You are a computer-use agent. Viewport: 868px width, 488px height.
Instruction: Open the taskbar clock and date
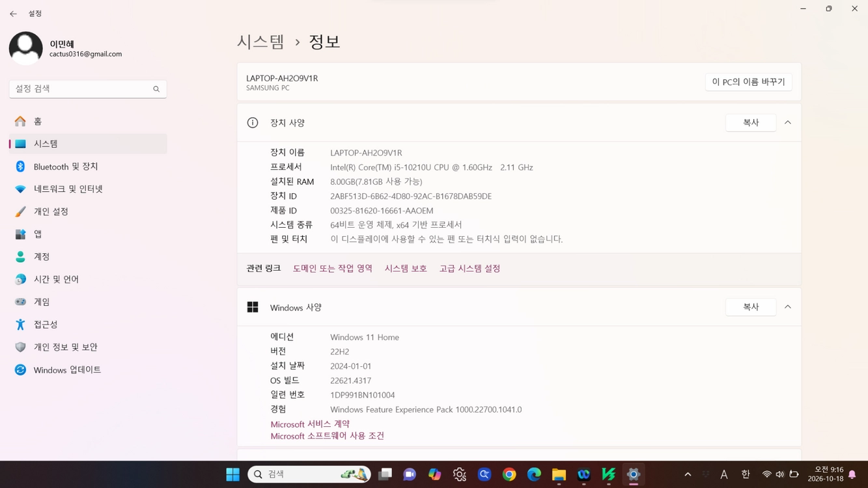(825, 474)
